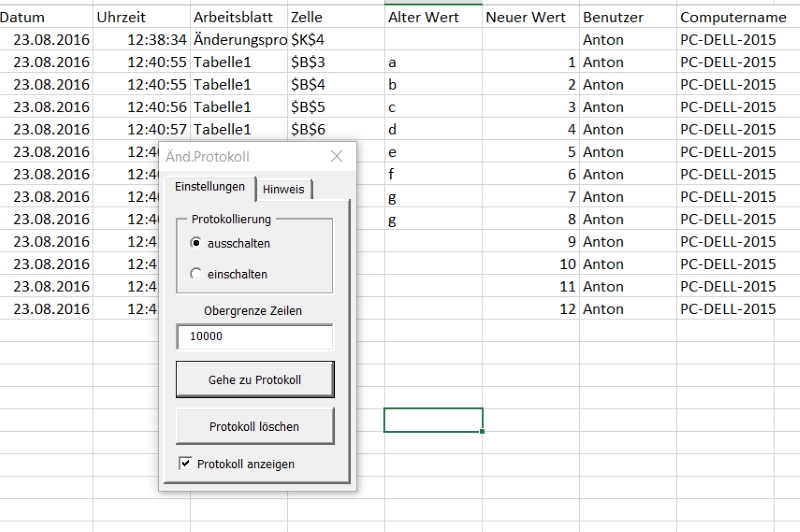
Task: Select the ausschalten radio button
Action: pos(197,243)
